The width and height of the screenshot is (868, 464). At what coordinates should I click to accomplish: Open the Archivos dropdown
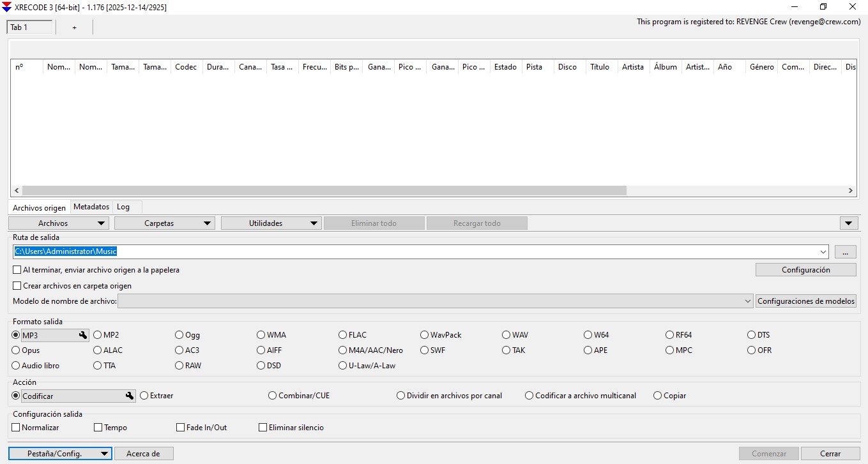point(58,223)
